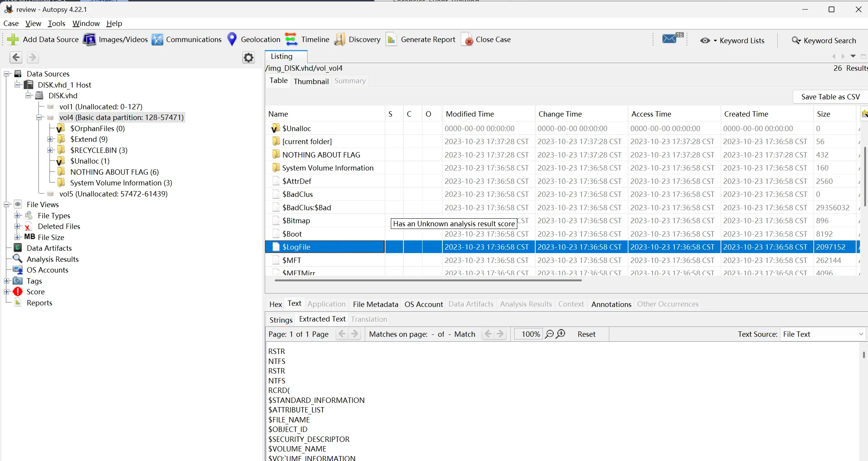Expand the Tags node

(6, 281)
